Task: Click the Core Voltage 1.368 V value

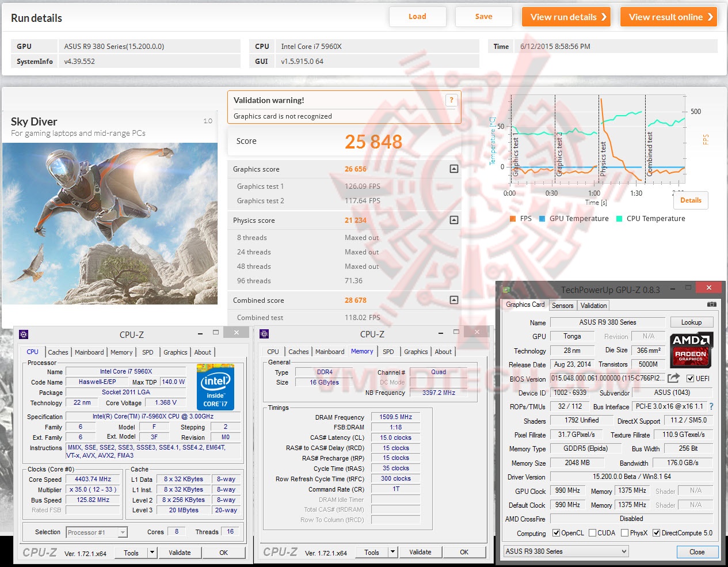Action: (165, 402)
